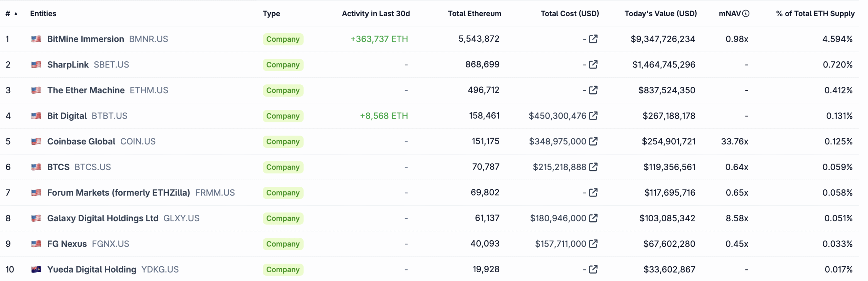Click the SBET.US ticker text
Image resolution: width=868 pixels, height=281 pixels.
point(111,64)
